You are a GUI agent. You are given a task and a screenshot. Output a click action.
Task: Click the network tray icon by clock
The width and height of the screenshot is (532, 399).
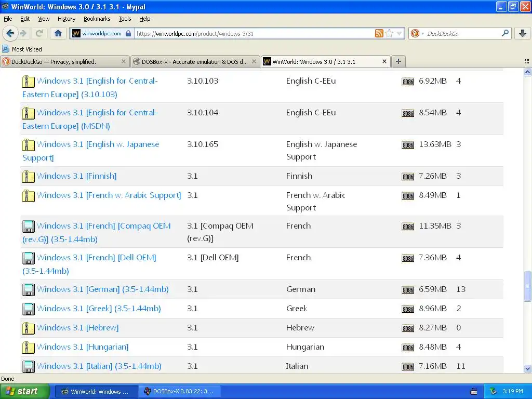tap(494, 391)
